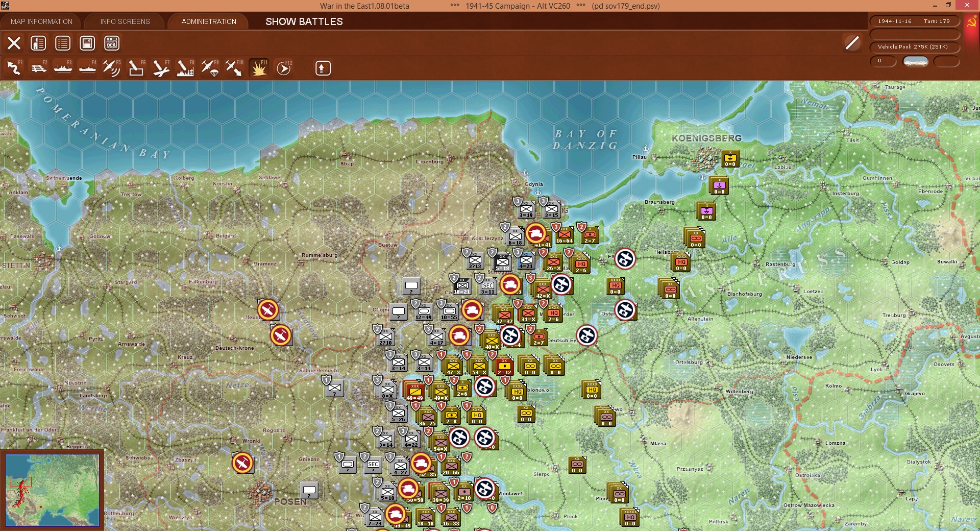Select the 39=39 unit counter
This screenshot has width=980, height=531.
pos(440,493)
